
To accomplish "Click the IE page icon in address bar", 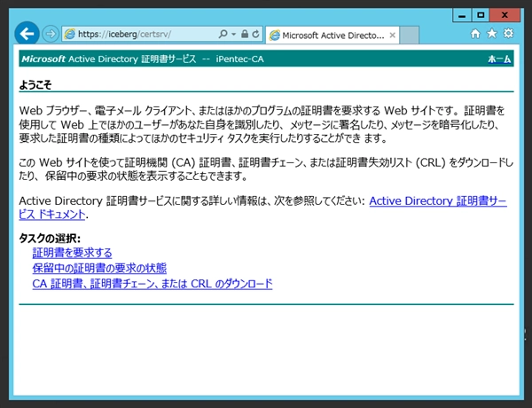I will click(x=70, y=34).
